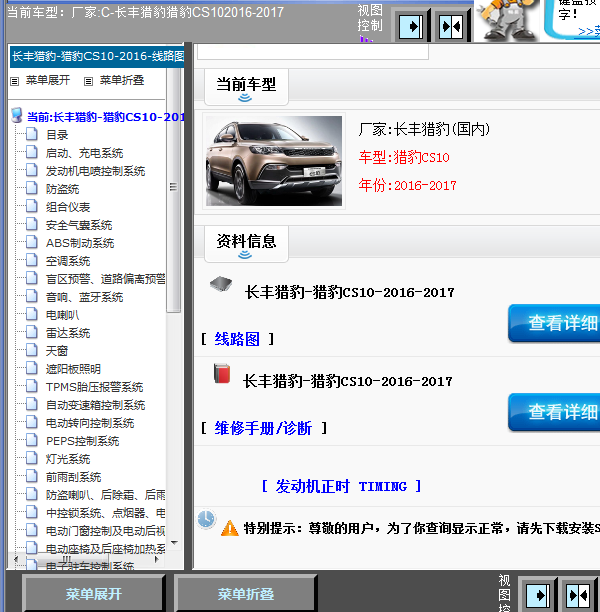
Task: Click the truncated blue >> link at top right
Action: click(x=589, y=31)
